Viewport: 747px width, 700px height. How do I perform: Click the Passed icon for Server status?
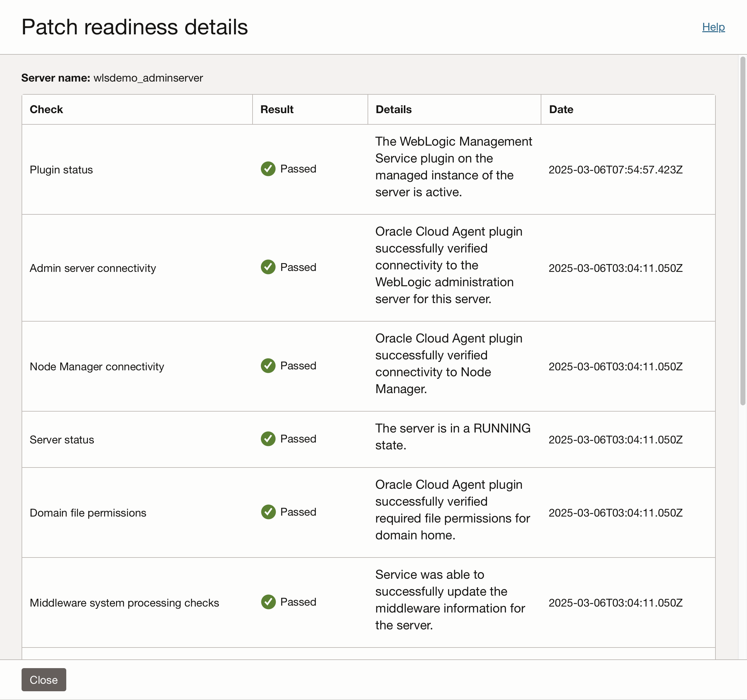268,439
